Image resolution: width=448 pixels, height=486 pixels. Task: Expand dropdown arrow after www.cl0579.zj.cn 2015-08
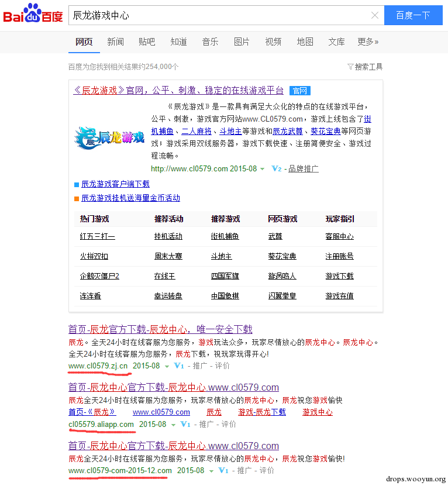click(167, 366)
